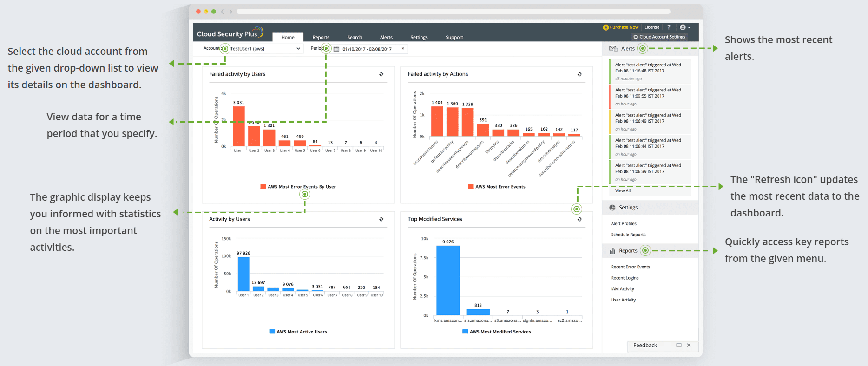Screen dimensions: 868x366
Task: Open User Activity report
Action: 623,300
